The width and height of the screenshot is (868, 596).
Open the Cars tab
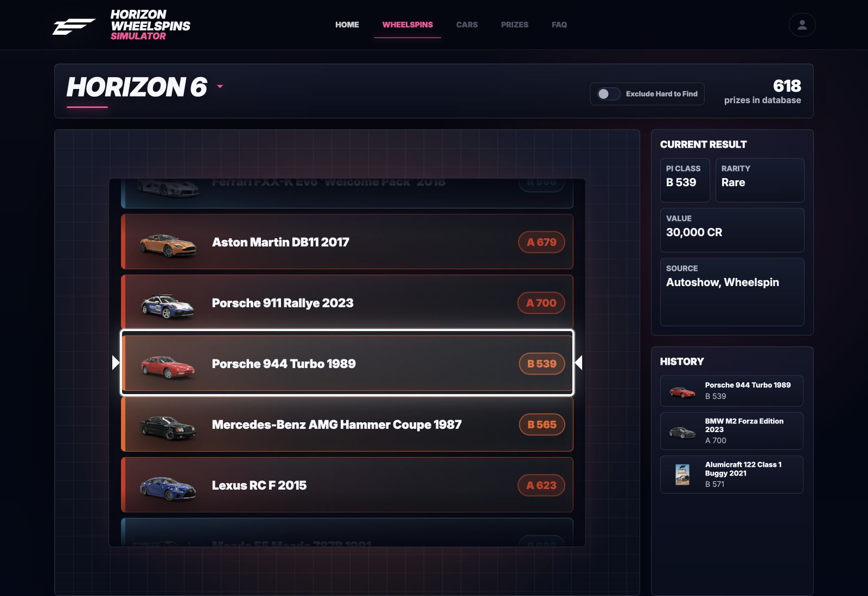[x=467, y=24]
